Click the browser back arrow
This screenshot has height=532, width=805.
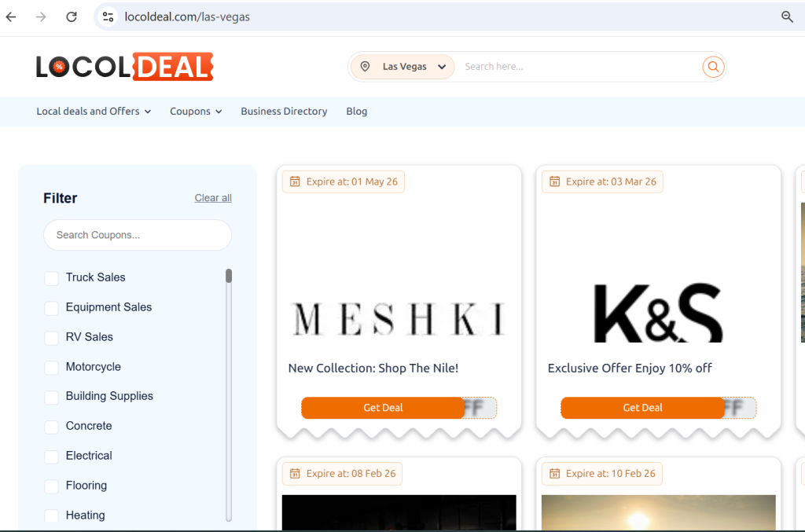10,17
